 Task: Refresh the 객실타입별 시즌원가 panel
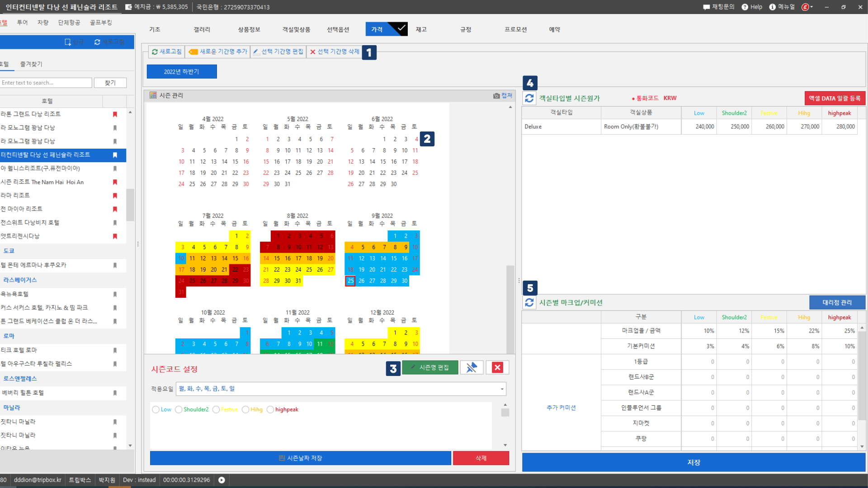click(x=529, y=98)
